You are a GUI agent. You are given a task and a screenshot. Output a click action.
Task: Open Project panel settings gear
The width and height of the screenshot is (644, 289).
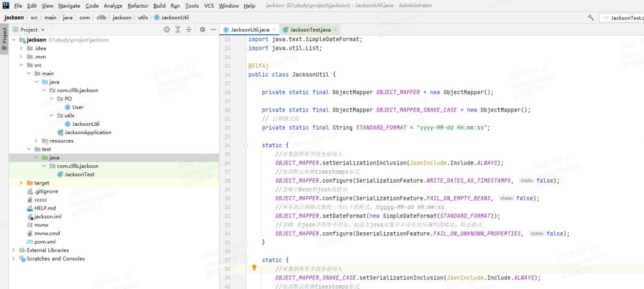click(202, 30)
